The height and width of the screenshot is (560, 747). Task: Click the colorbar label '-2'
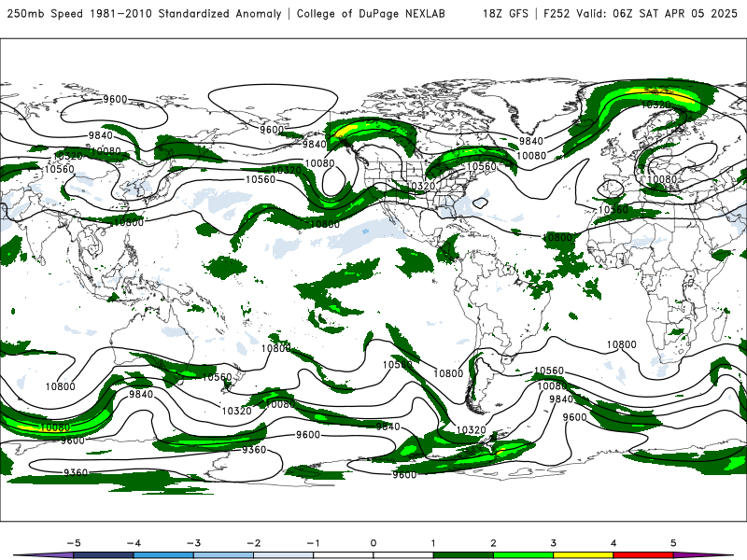click(x=253, y=543)
